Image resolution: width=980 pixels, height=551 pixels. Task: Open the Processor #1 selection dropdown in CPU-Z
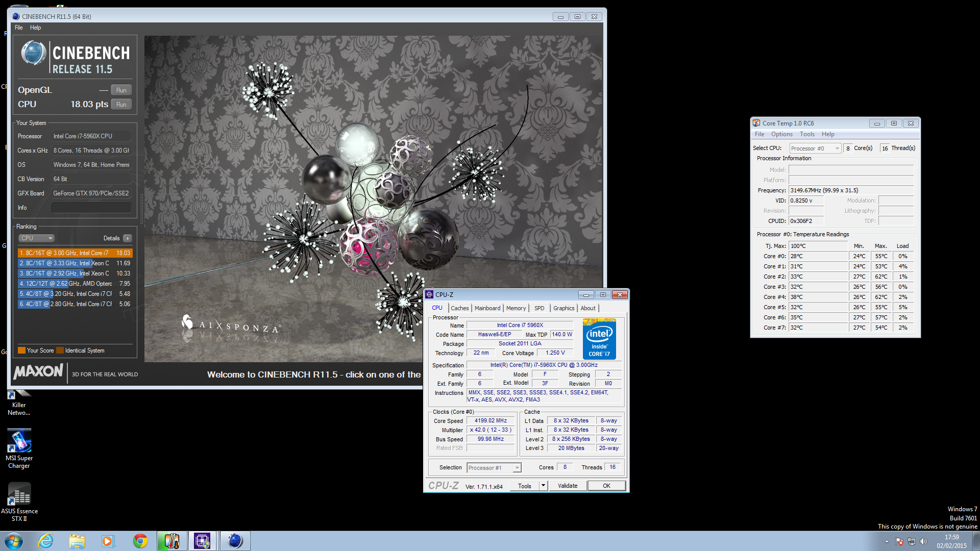[x=494, y=468]
